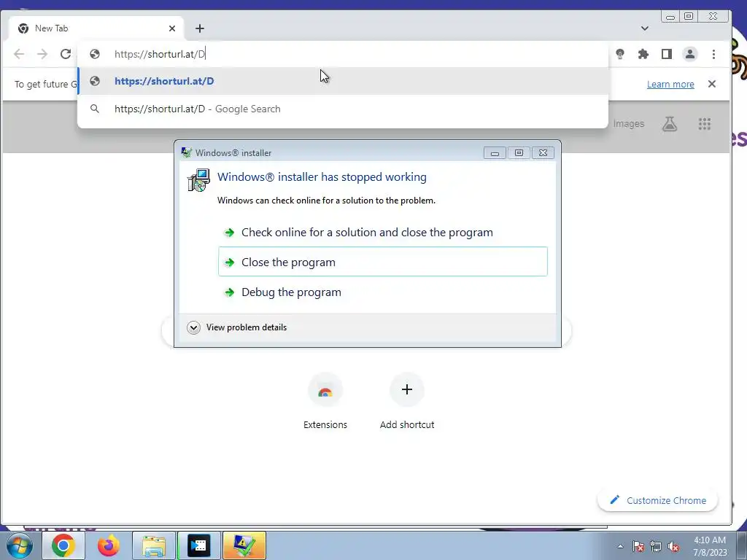Click the network tray icon
The width and height of the screenshot is (747, 560).
[656, 546]
